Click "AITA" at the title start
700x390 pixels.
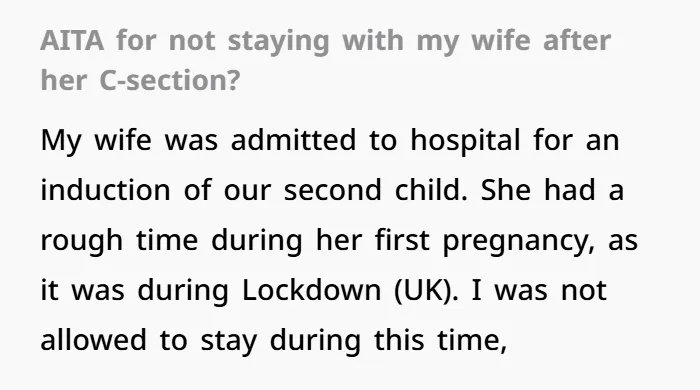click(72, 41)
